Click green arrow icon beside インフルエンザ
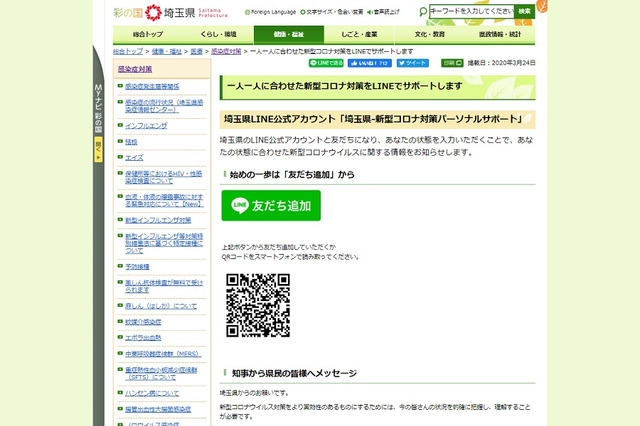 tap(120, 125)
